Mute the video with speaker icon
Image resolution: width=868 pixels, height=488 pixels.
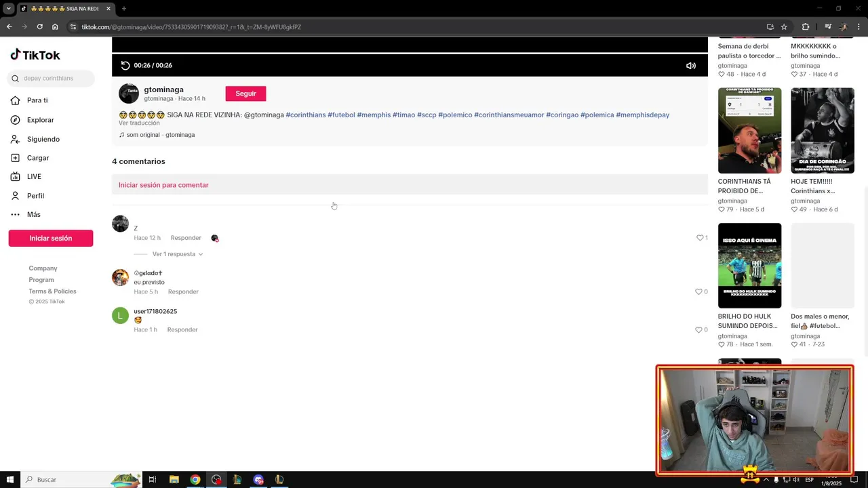pyautogui.click(x=690, y=66)
